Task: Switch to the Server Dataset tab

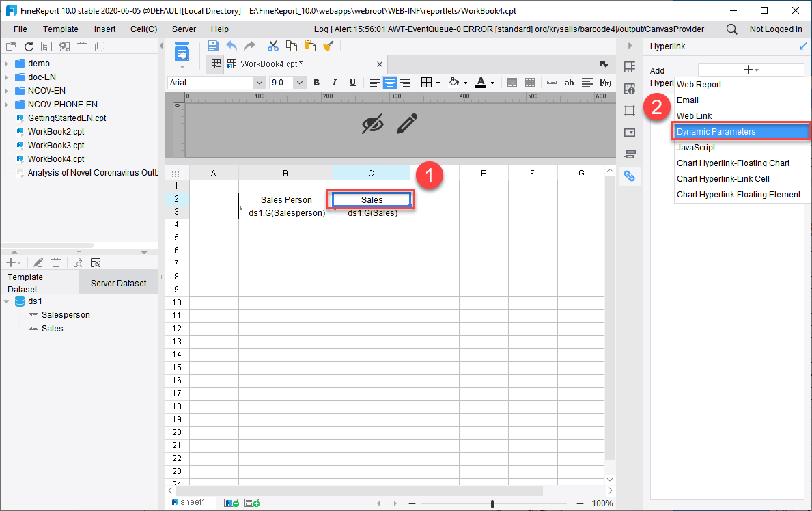Action: (118, 282)
